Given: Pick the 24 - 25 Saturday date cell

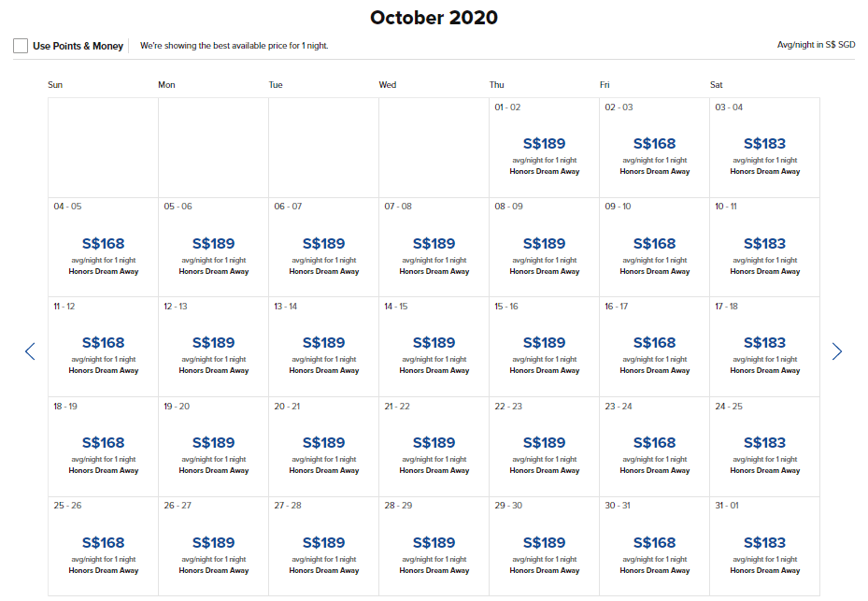Looking at the screenshot, I should point(764,447).
